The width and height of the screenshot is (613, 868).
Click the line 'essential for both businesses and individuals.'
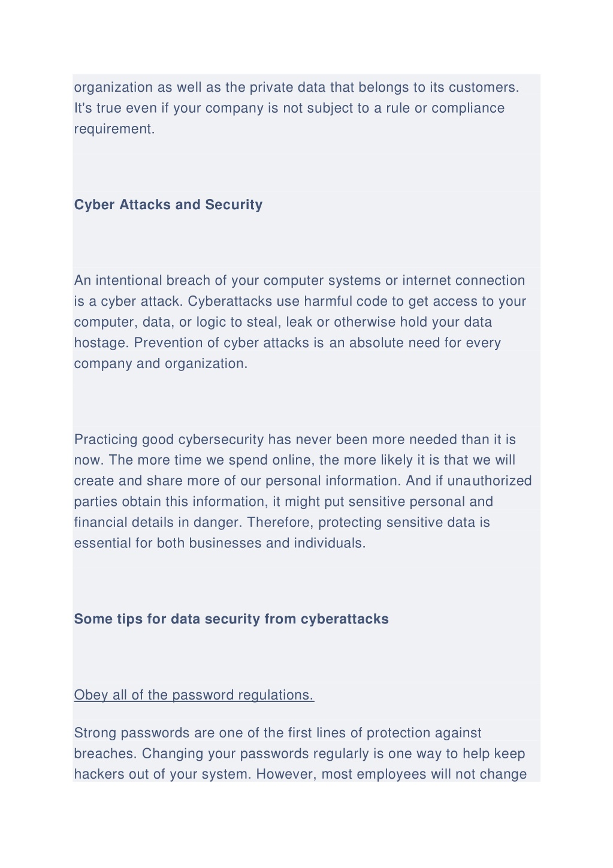(220, 543)
